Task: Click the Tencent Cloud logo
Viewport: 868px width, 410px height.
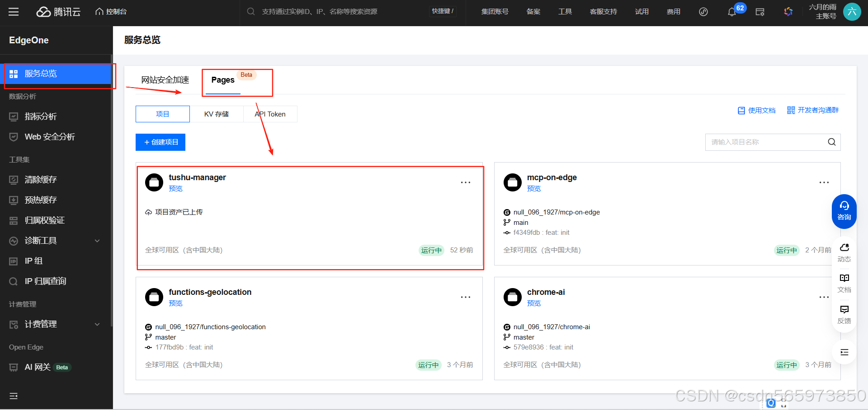Action: (58, 12)
